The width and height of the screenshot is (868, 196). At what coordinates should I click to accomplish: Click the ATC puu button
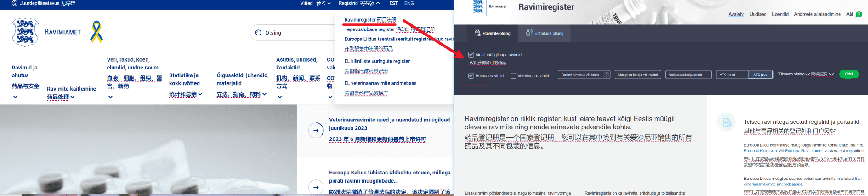[760, 75]
